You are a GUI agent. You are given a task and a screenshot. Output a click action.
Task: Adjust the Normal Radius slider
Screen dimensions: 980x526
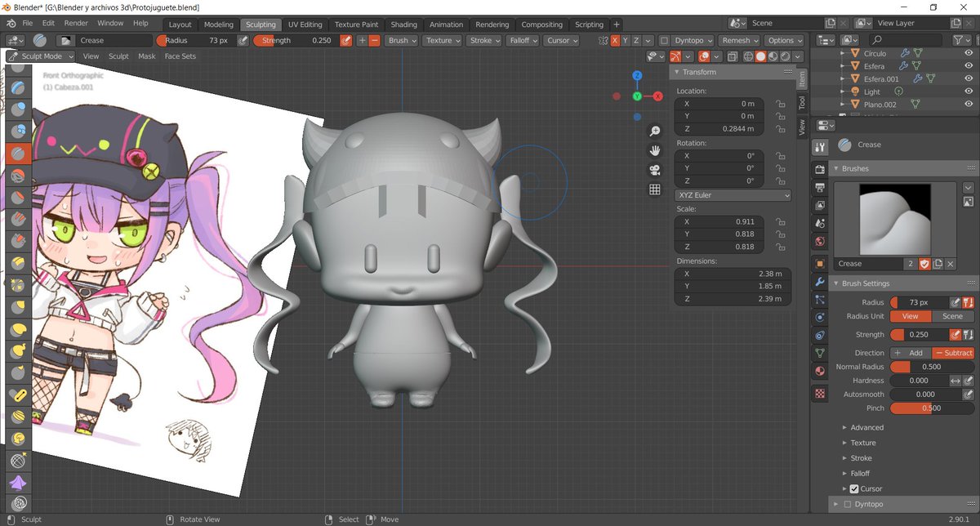931,367
